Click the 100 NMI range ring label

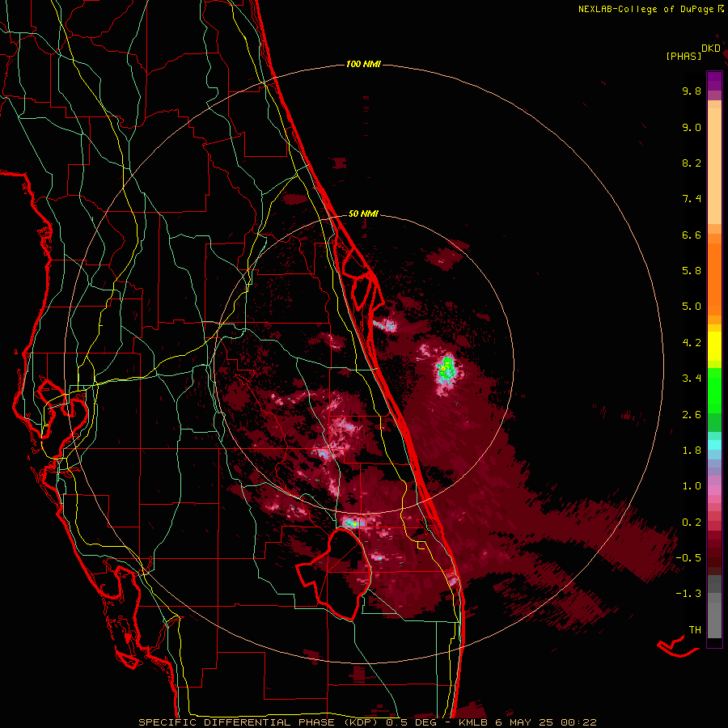pyautogui.click(x=363, y=64)
